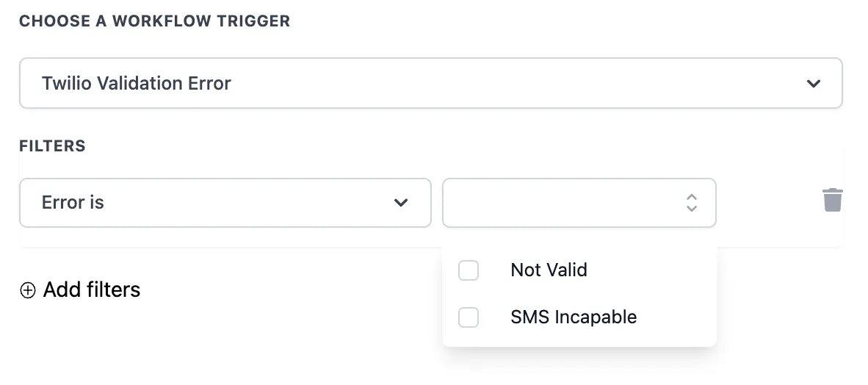Open the Twilio Validation Error trigger dropdown
The height and width of the screenshot is (385, 868).
(x=430, y=84)
